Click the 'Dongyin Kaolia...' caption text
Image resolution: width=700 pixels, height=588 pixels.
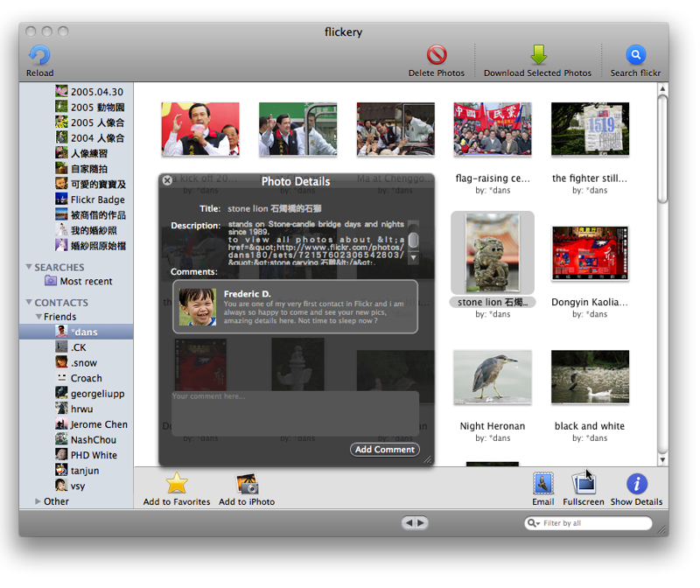pos(590,302)
